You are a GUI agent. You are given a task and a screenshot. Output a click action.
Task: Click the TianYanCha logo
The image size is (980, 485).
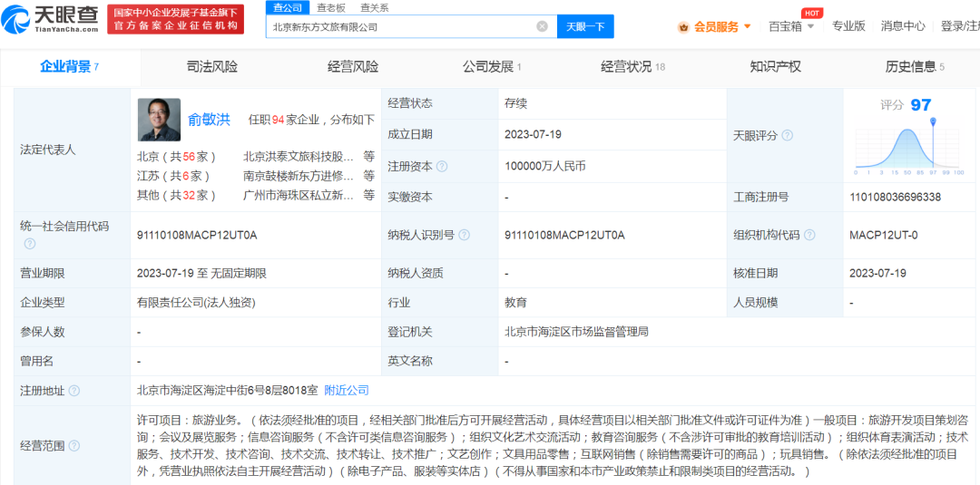(50, 19)
